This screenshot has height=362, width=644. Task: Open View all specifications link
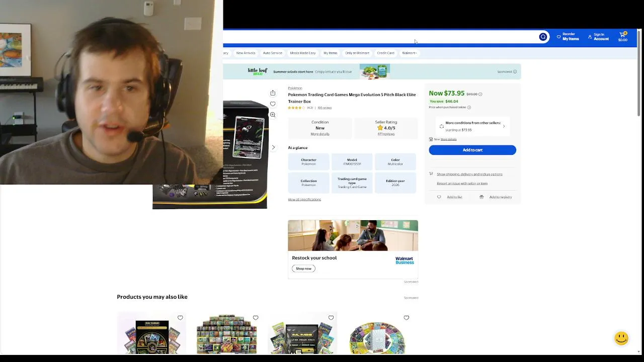[304, 200]
